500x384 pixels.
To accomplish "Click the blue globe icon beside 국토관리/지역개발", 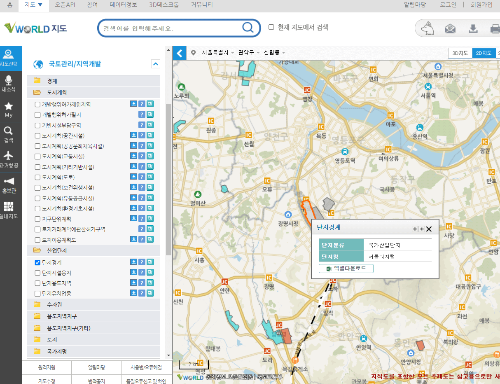I will (x=38, y=64).
